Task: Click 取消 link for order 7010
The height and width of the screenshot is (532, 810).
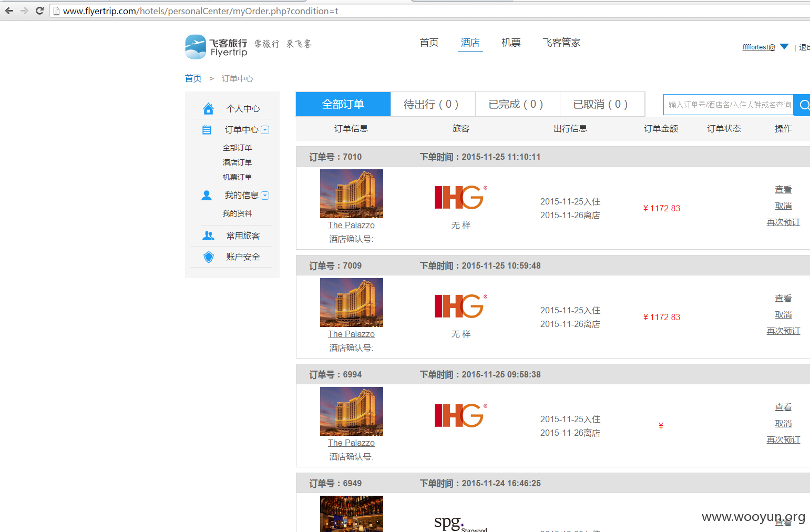Action: [x=783, y=206]
